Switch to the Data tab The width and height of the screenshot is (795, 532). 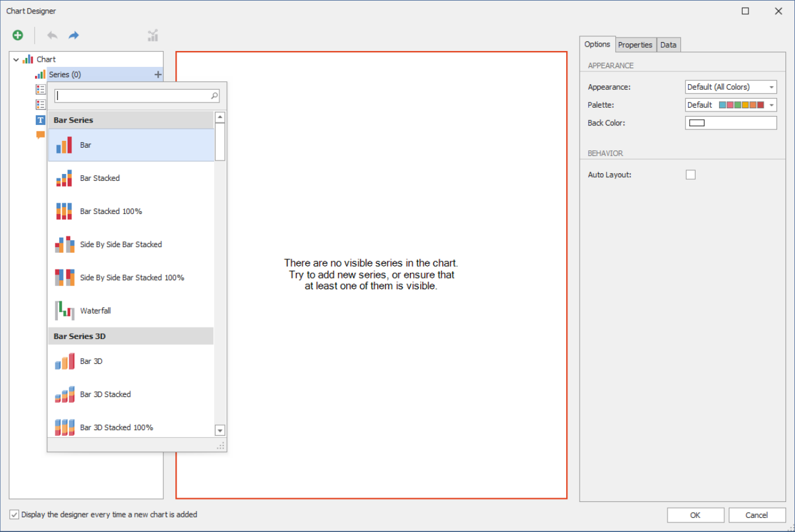[x=668, y=45]
